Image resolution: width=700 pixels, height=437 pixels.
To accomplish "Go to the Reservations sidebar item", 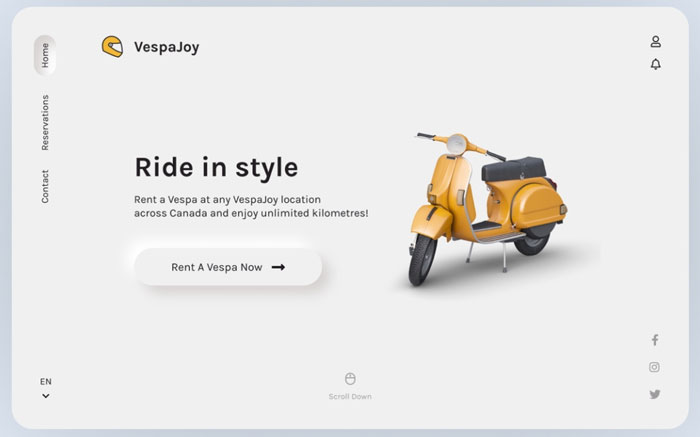I will click(x=45, y=122).
